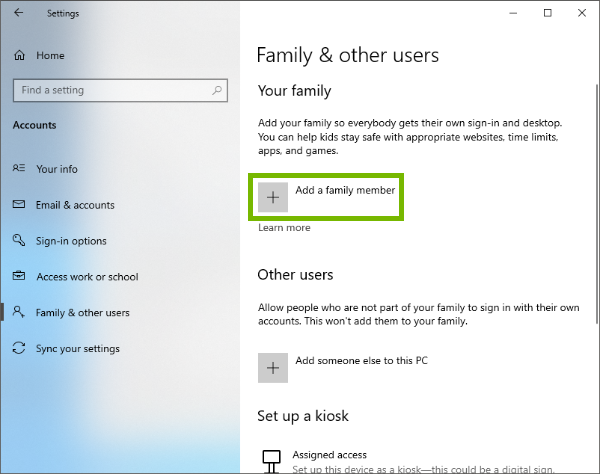
Task: Open Email & accounts section
Action: point(75,205)
